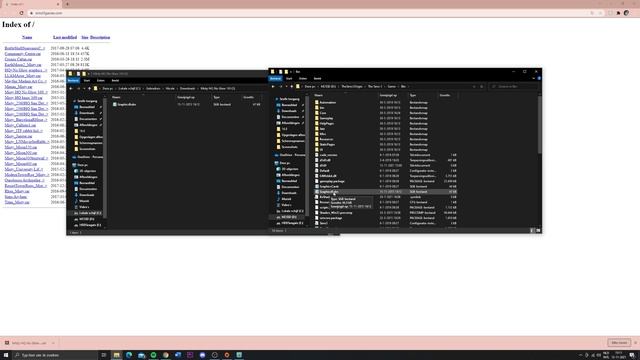Open 'Snelle toegang' in the Downloads Explorer window sidebar
This screenshot has width=640, height=360.
(87, 101)
